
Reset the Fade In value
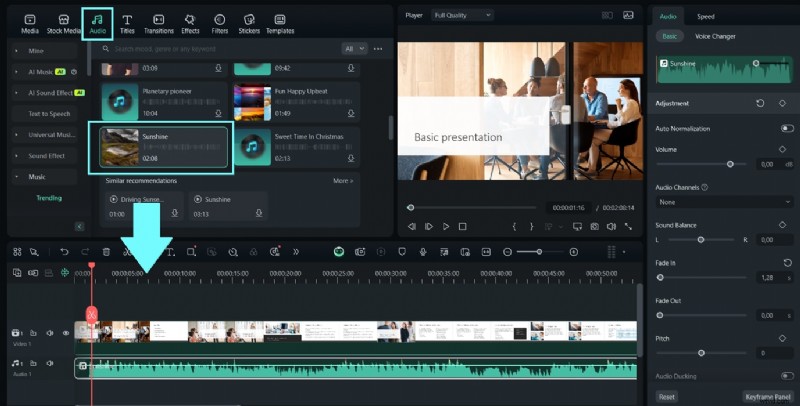788,263
